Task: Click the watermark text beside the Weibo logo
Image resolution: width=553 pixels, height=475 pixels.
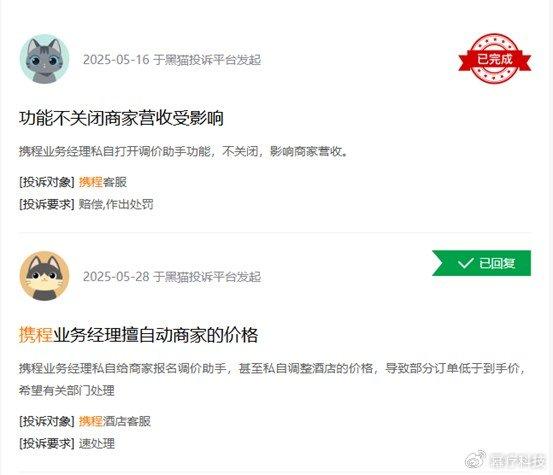Action: pyautogui.click(x=517, y=461)
